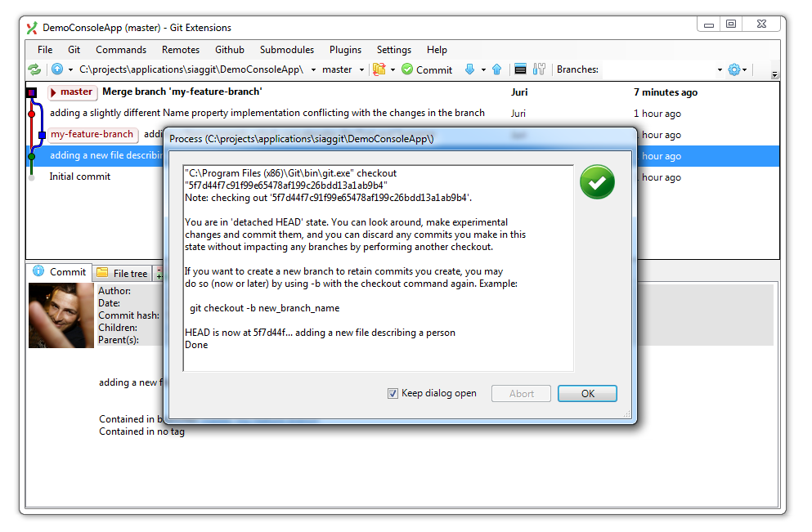Click the Branches filter input field

(657, 69)
